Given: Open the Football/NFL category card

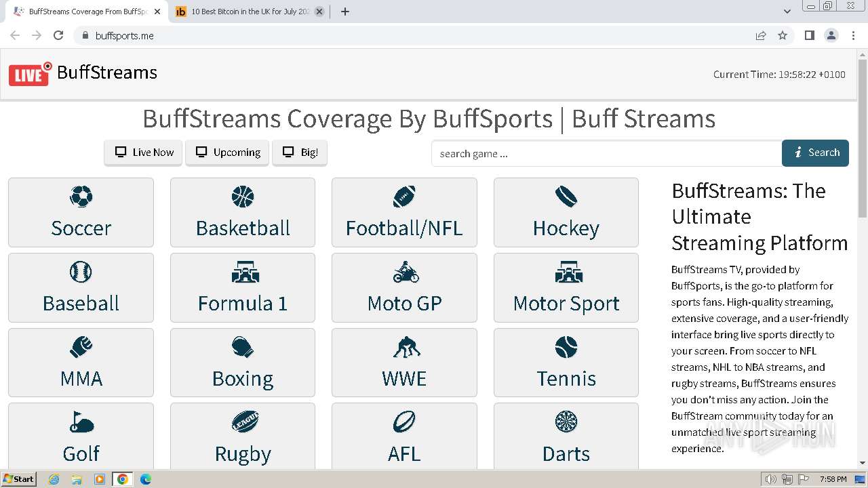Looking at the screenshot, I should [404, 213].
